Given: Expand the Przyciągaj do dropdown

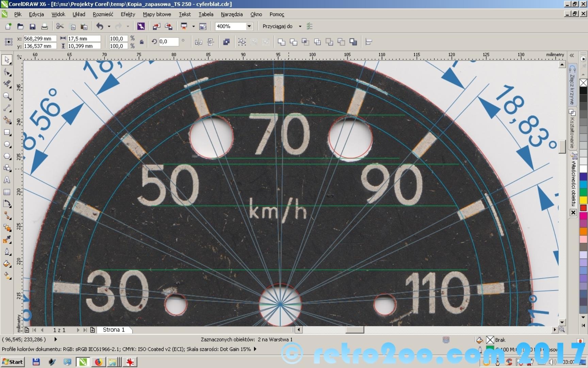Looking at the screenshot, I should pos(300,26).
